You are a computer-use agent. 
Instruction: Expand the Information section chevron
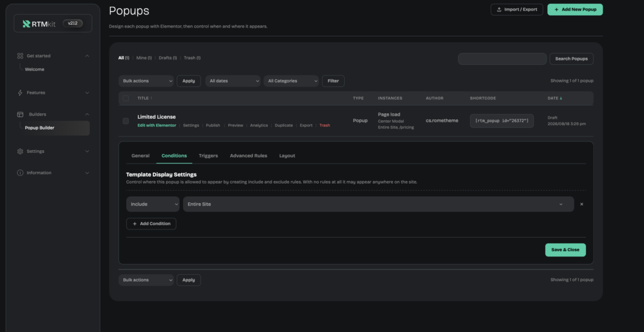click(x=87, y=173)
